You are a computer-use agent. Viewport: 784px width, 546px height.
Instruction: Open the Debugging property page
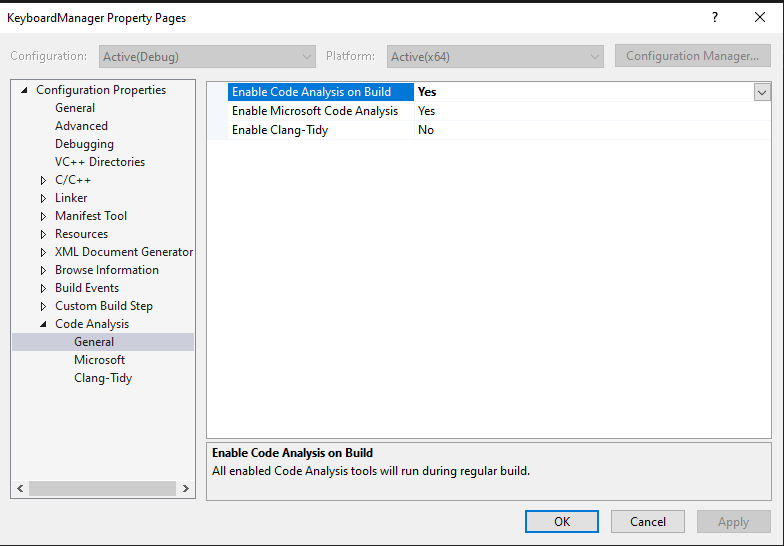84,144
